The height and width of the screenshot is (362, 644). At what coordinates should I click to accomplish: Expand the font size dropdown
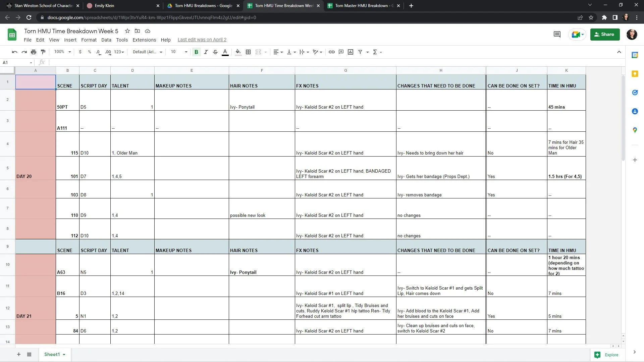pyautogui.click(x=186, y=52)
